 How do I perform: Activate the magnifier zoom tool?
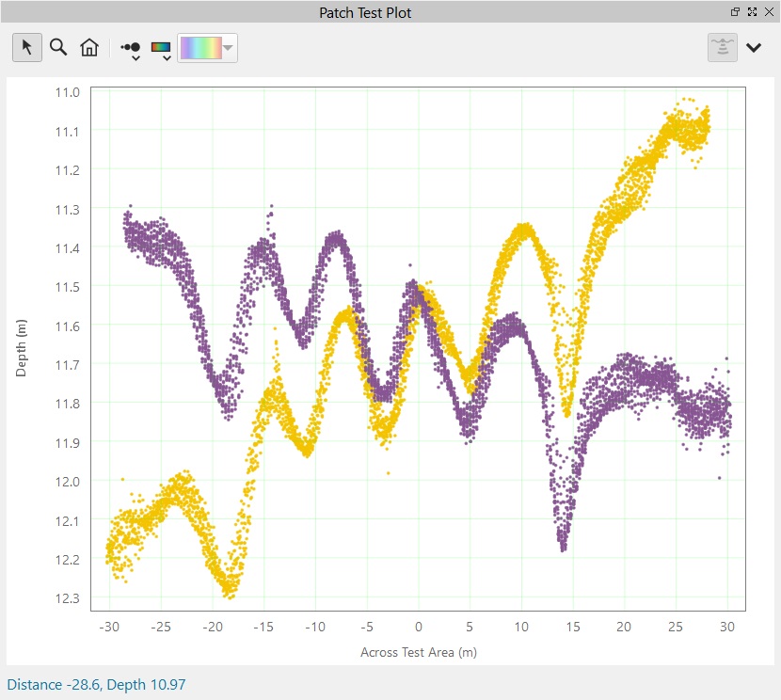pyautogui.click(x=58, y=48)
